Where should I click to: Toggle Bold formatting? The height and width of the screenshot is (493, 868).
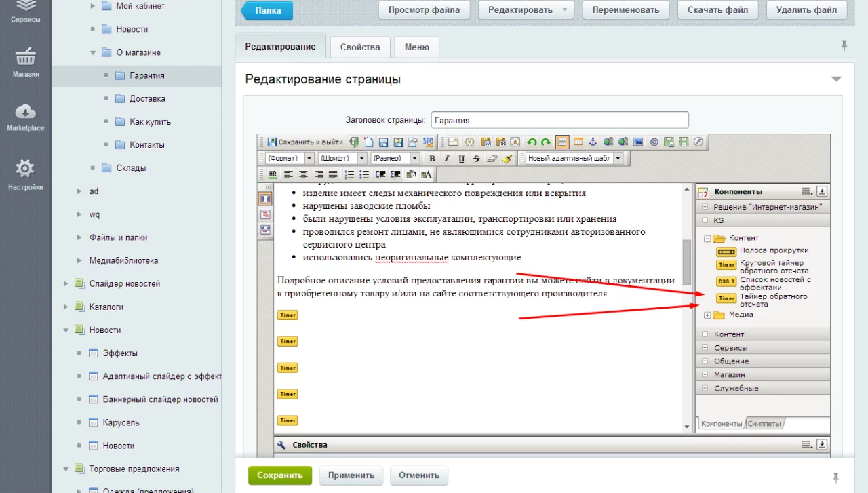432,159
